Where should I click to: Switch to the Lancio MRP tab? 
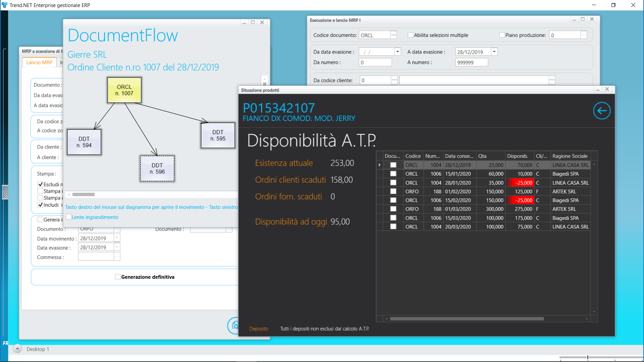39,62
